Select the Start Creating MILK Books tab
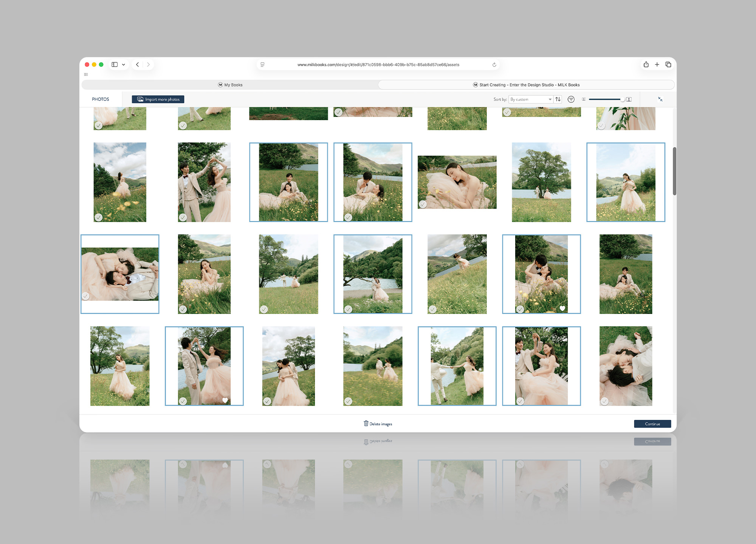 [x=526, y=85]
